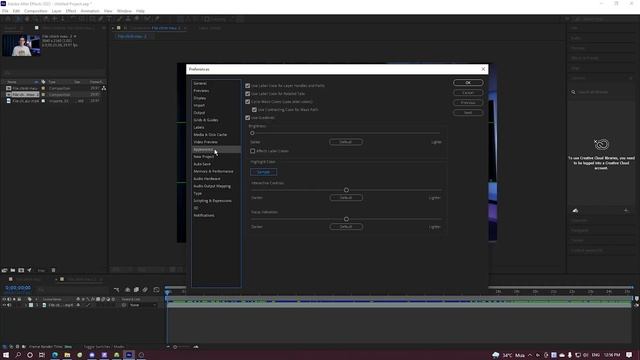Click trash delete icon in Project panel

tap(53, 270)
